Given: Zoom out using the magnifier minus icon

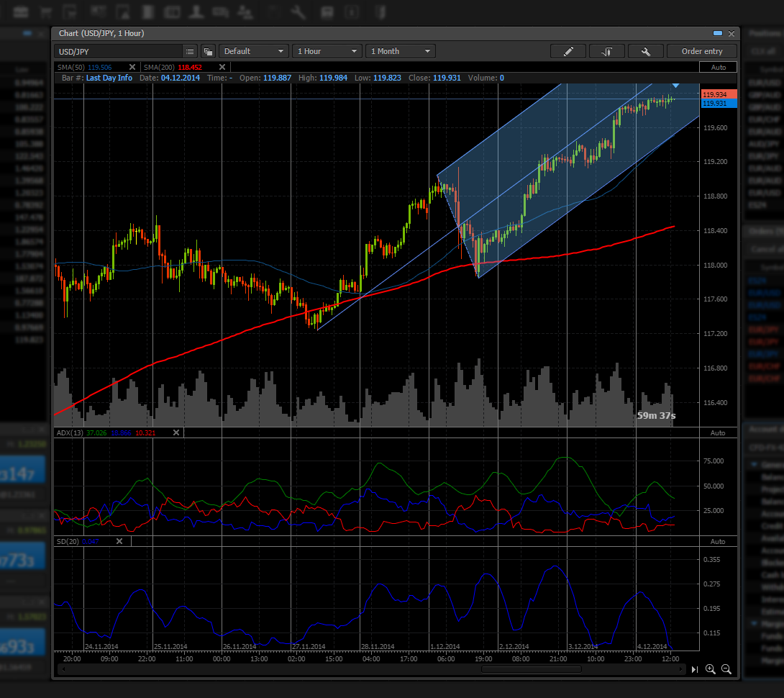Looking at the screenshot, I should pos(726,669).
